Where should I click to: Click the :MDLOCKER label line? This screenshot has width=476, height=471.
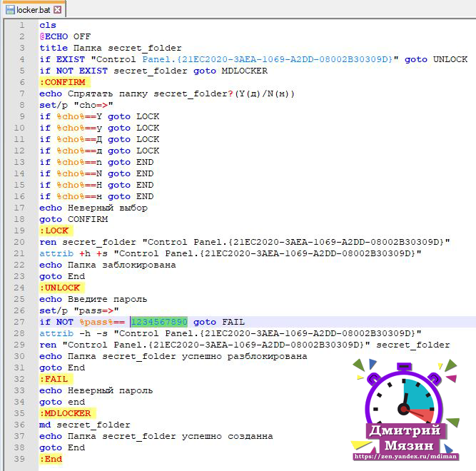click(67, 413)
